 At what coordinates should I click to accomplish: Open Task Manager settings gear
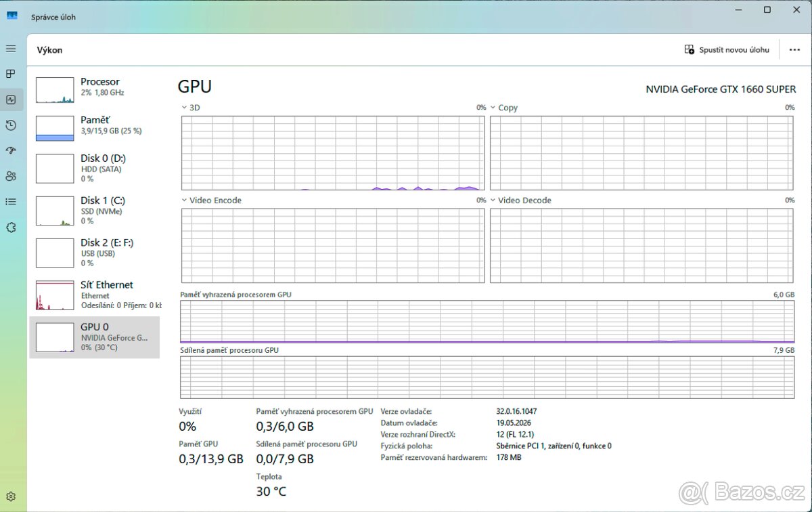(x=11, y=496)
